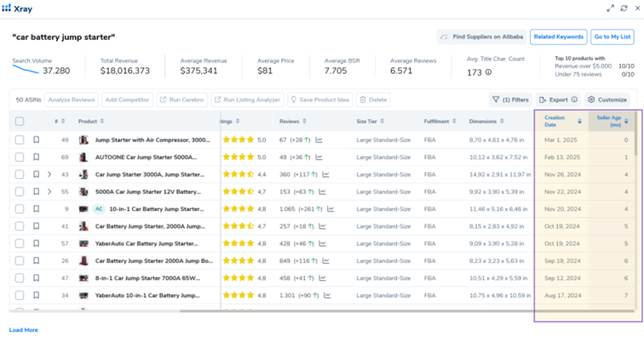644x338 pixels.
Task: Check the box for product rank 57
Action: click(20, 243)
